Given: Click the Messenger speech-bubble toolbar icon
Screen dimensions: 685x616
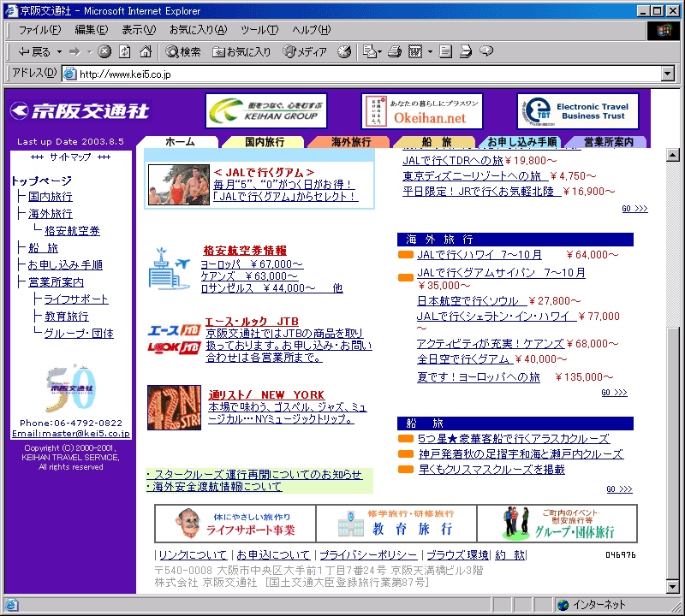Looking at the screenshot, I should (x=486, y=52).
